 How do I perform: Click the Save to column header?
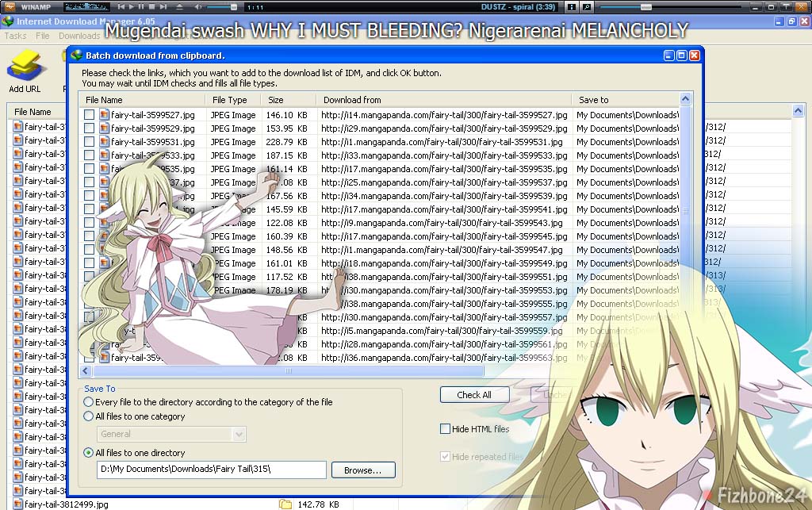click(x=625, y=100)
